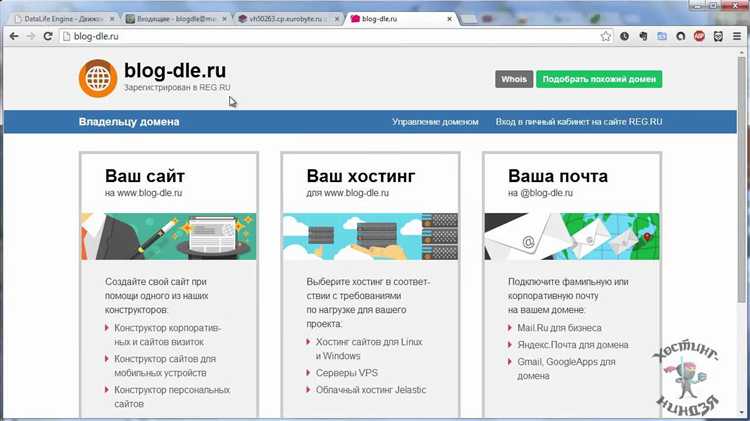Reload the blog-dle.ru page

click(48, 36)
